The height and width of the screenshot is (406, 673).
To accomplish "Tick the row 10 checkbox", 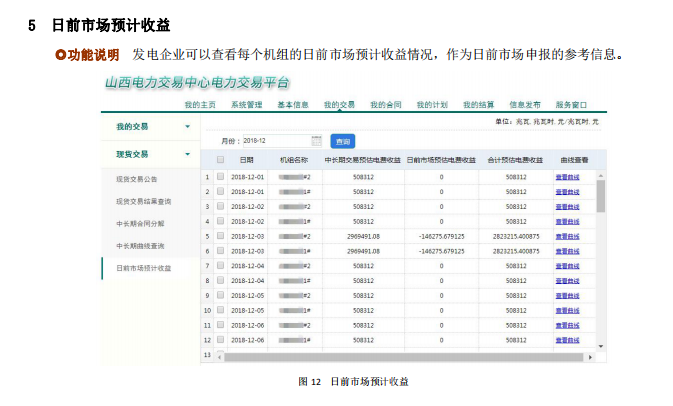I will point(220,311).
